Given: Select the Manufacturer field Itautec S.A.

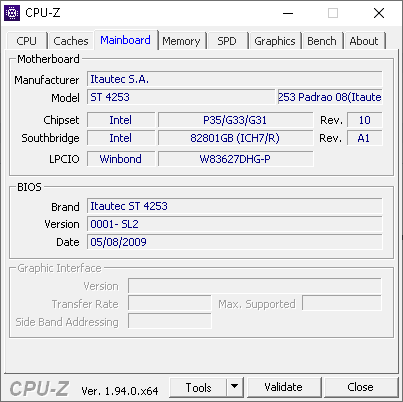Looking at the screenshot, I should point(235,79).
